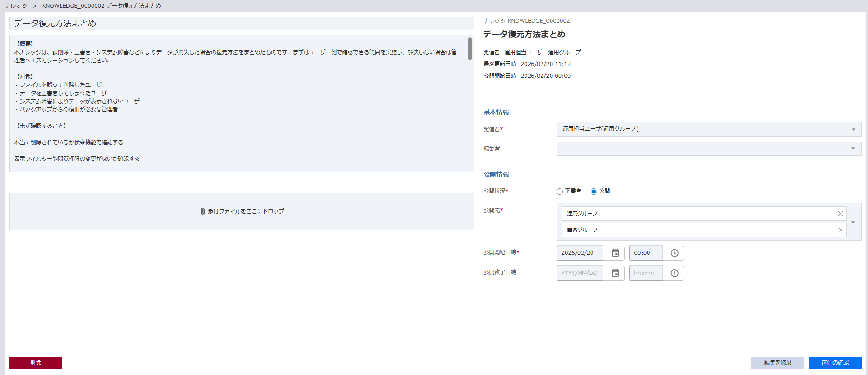
Task: Click the red 削除 button
Action: click(36, 363)
